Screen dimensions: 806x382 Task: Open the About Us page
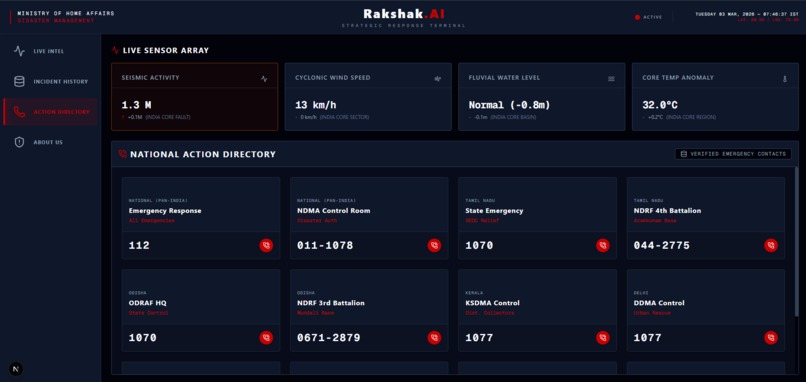coord(50,142)
